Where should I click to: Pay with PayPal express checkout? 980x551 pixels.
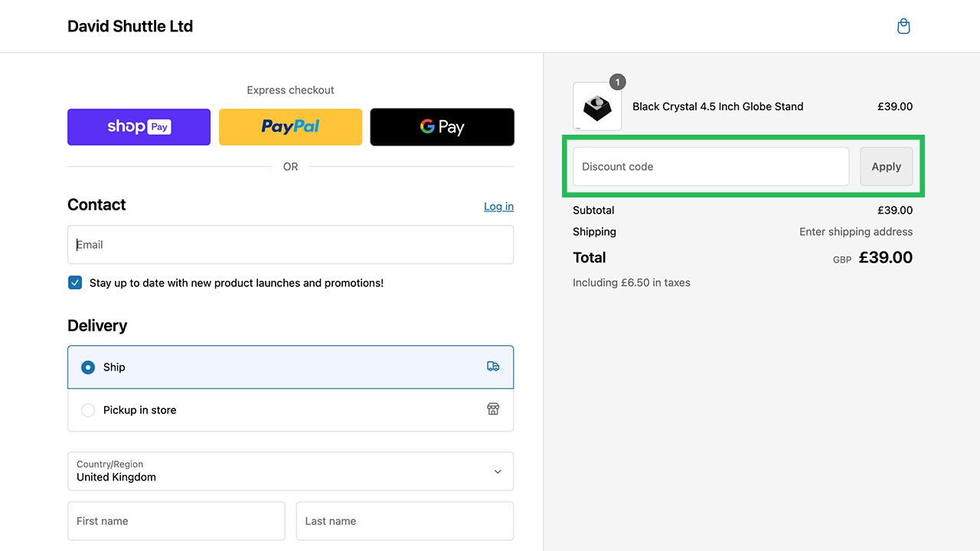[290, 127]
